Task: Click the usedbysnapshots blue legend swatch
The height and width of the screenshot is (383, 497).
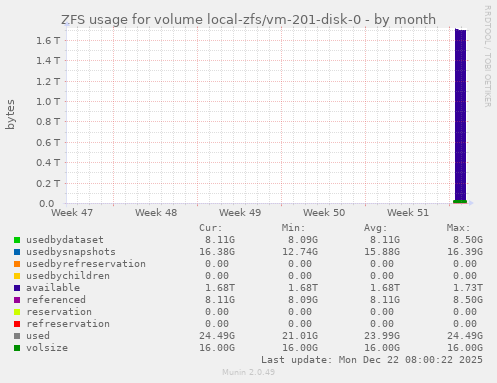Action: pos(17,252)
